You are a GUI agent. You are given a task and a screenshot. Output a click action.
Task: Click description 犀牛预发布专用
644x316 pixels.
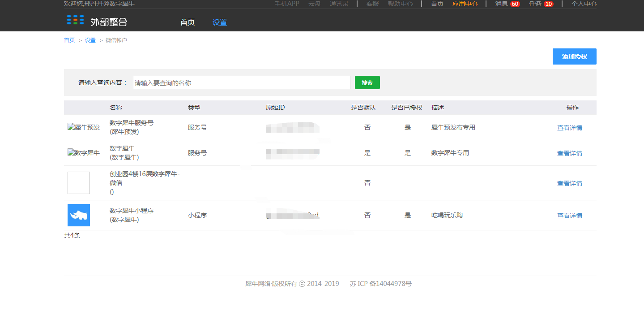(453, 127)
